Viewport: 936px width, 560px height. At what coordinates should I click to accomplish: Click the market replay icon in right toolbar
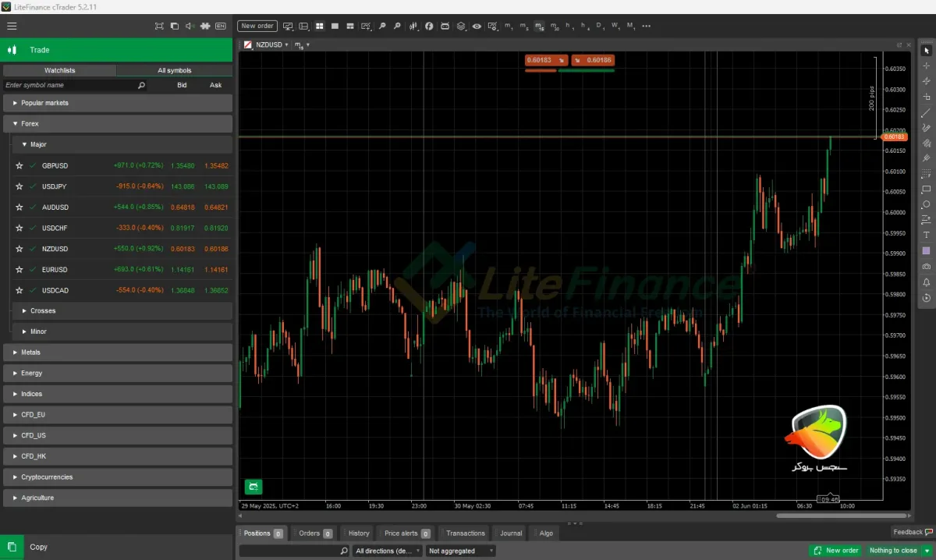[x=926, y=297]
